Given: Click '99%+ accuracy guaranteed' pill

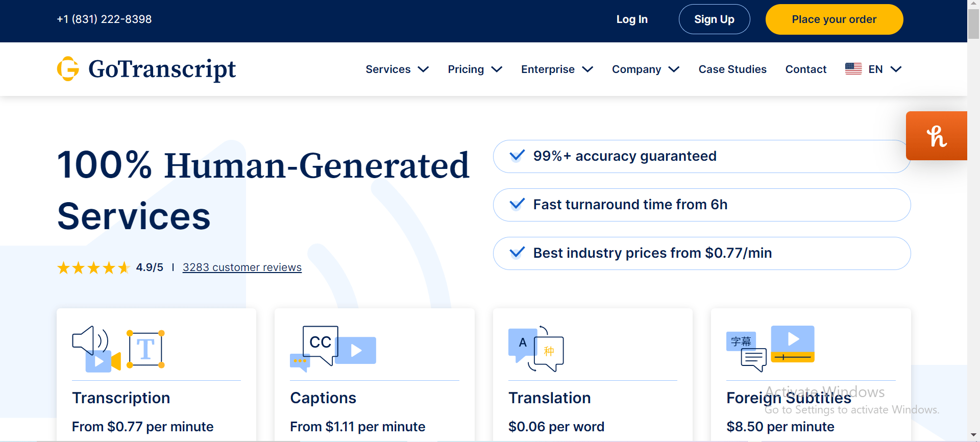Looking at the screenshot, I should click(x=702, y=156).
